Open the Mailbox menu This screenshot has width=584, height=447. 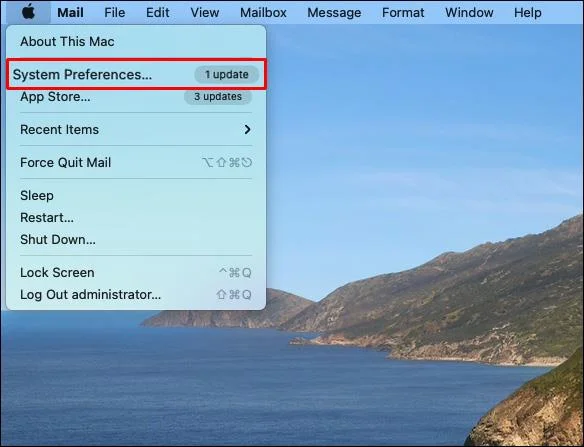coord(263,13)
